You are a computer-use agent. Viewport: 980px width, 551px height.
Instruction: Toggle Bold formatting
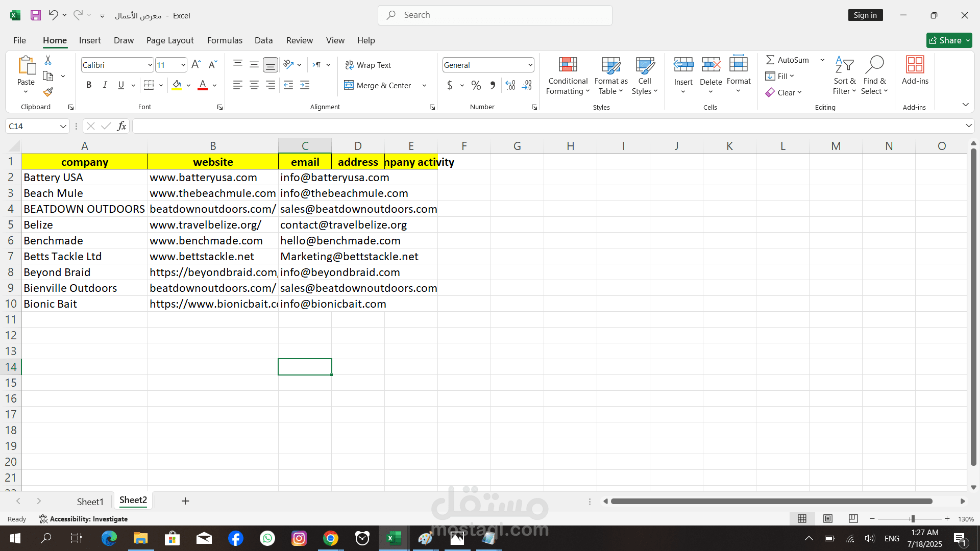pos(89,85)
